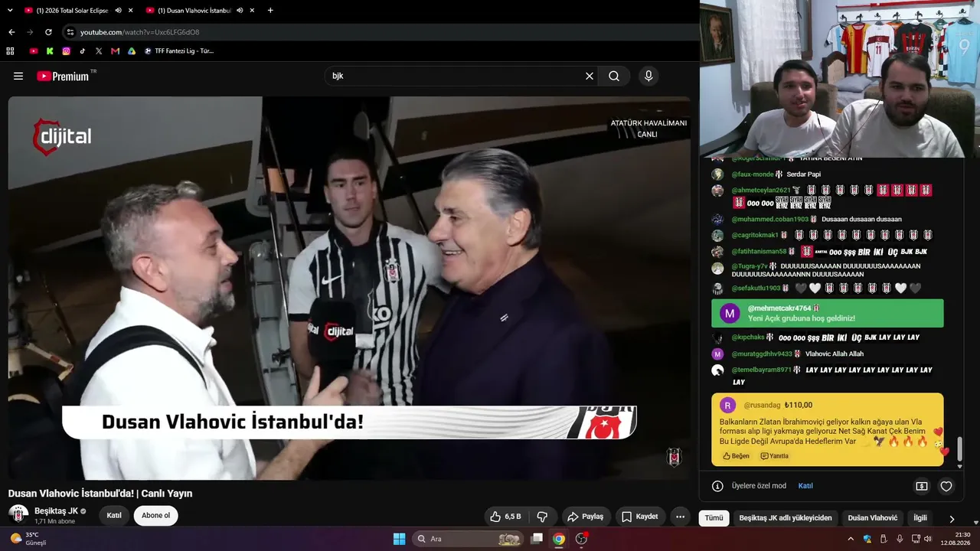Open the Kick bookmark icon
This screenshot has height=551, width=980.
coord(50,51)
